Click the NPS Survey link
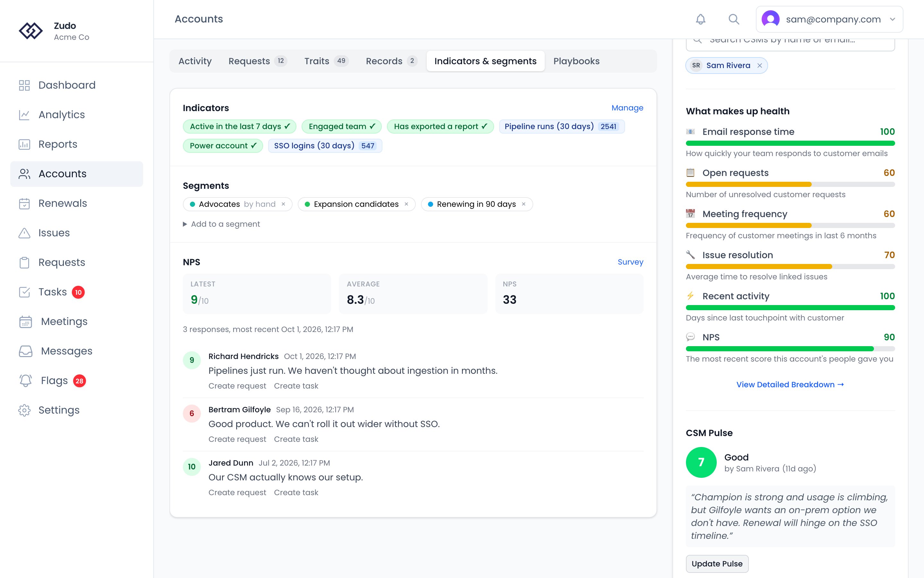This screenshot has height=578, width=924. point(630,262)
